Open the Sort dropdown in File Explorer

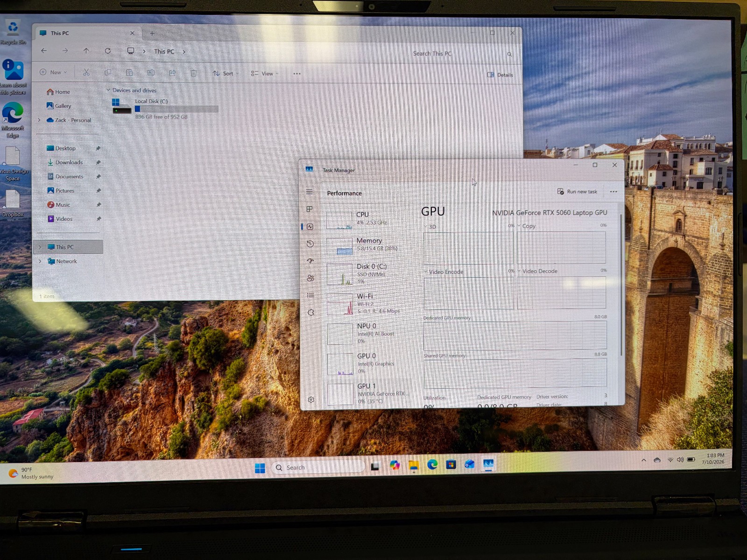click(x=226, y=73)
